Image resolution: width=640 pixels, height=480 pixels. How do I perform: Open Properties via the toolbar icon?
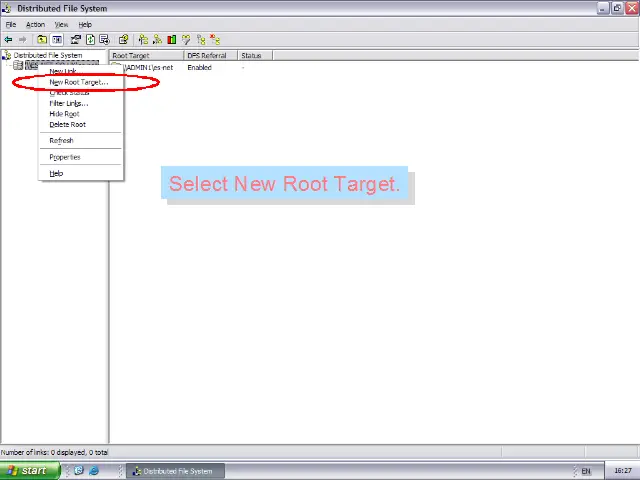pos(76,40)
